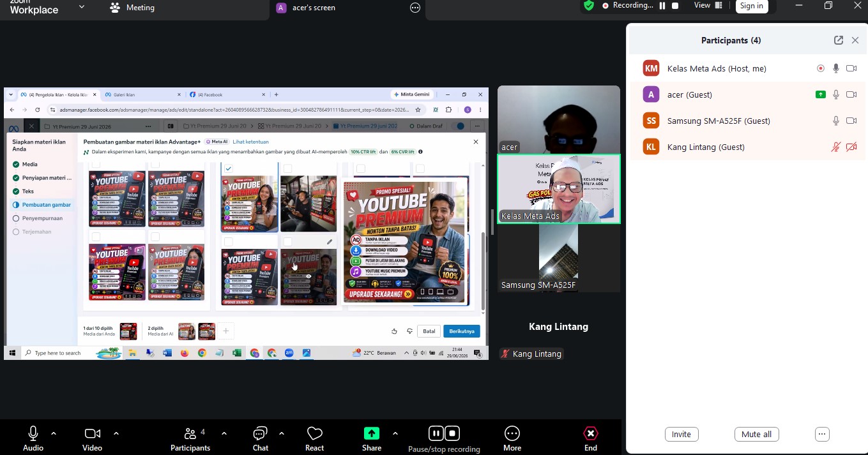
Task: Click disabled camera icon for Kang Lintang
Action: (x=851, y=147)
